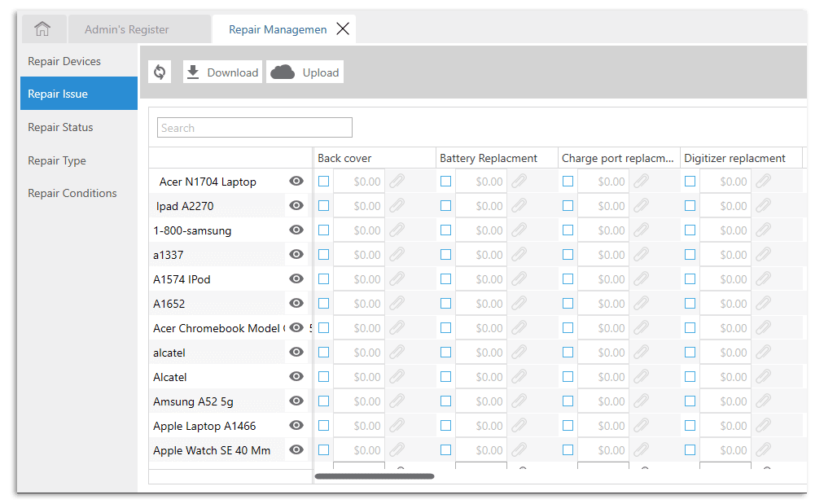The image size is (824, 504).
Task: Click the Battery Replacment column header
Action: coord(497,158)
